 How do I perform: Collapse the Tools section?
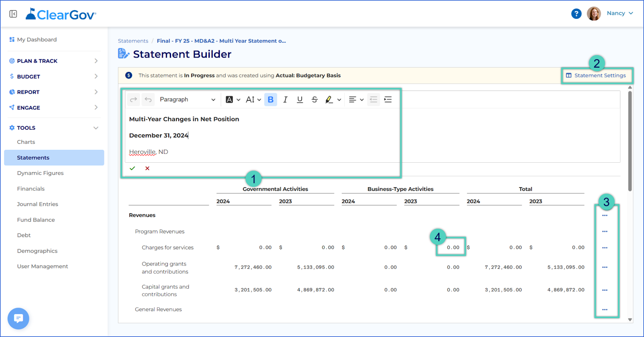pyautogui.click(x=54, y=128)
